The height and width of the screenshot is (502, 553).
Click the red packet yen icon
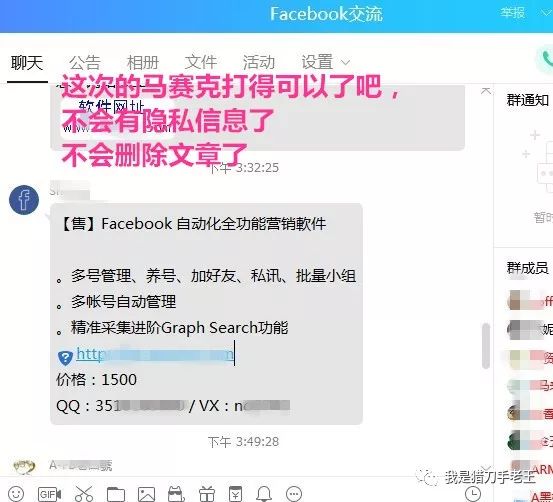coord(236,494)
